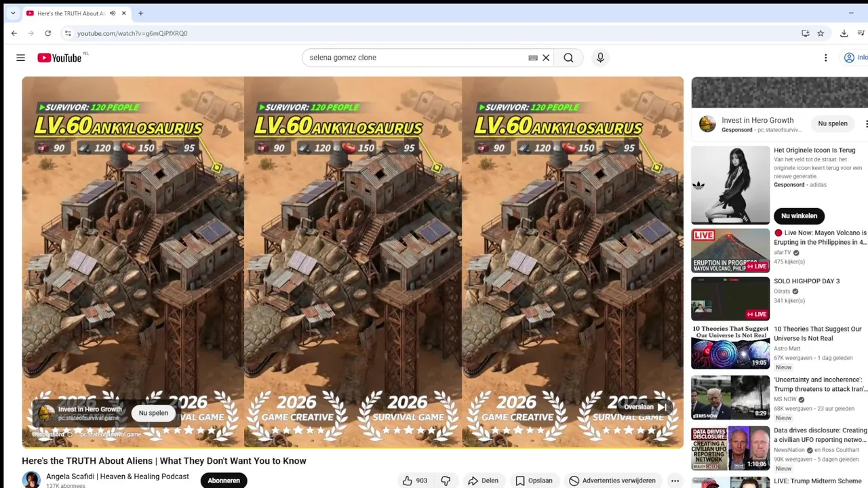Image resolution: width=868 pixels, height=488 pixels.
Task: Open Angela Scafidi channel avatar
Action: [x=31, y=480]
